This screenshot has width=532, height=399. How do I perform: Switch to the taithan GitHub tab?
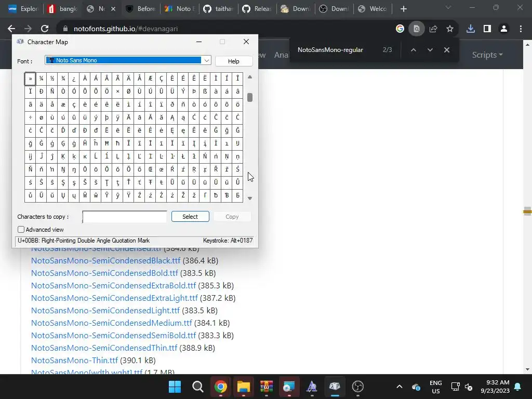click(x=219, y=9)
